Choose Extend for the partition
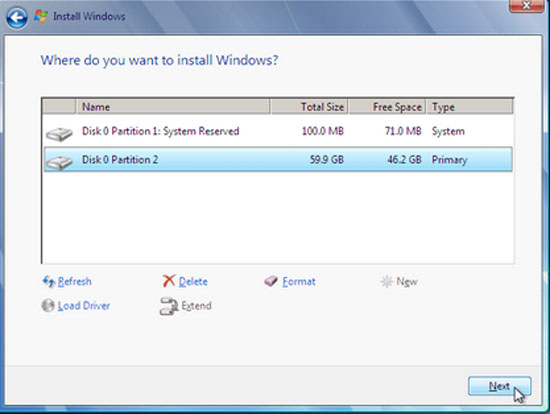Image resolution: width=550 pixels, height=414 pixels. (196, 306)
